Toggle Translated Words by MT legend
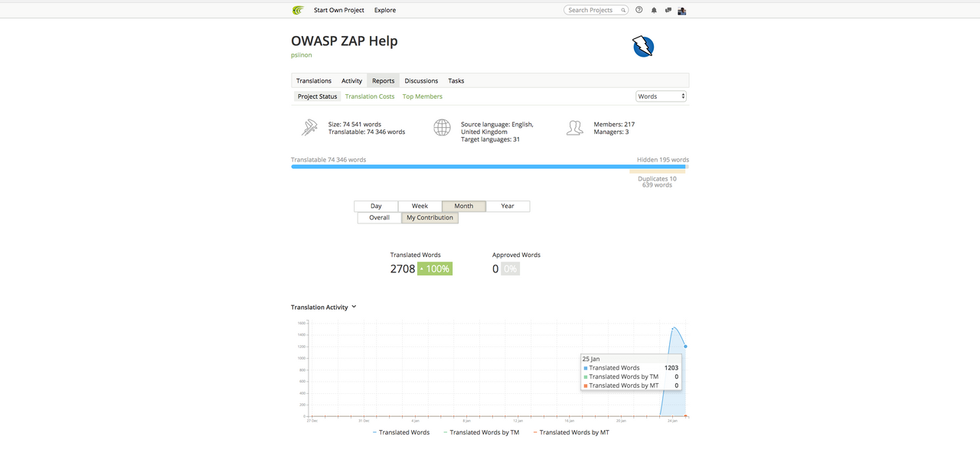The image size is (980, 459). (571, 432)
